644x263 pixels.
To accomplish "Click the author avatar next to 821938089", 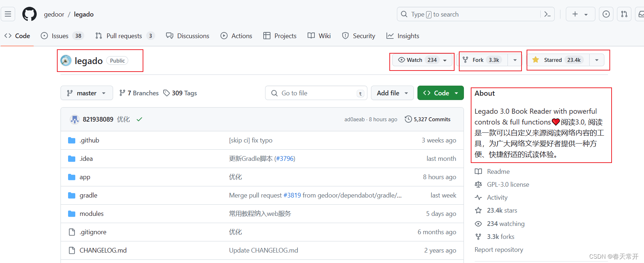I will (75, 119).
